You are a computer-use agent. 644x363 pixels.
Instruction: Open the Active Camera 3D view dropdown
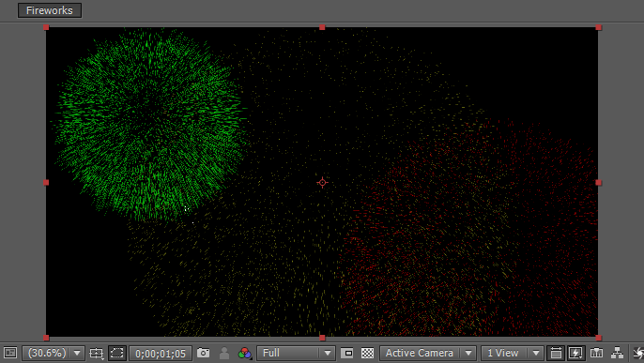427,353
